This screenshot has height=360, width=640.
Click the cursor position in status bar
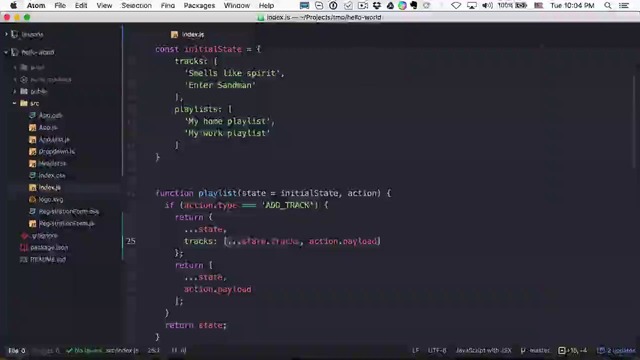tap(153, 350)
